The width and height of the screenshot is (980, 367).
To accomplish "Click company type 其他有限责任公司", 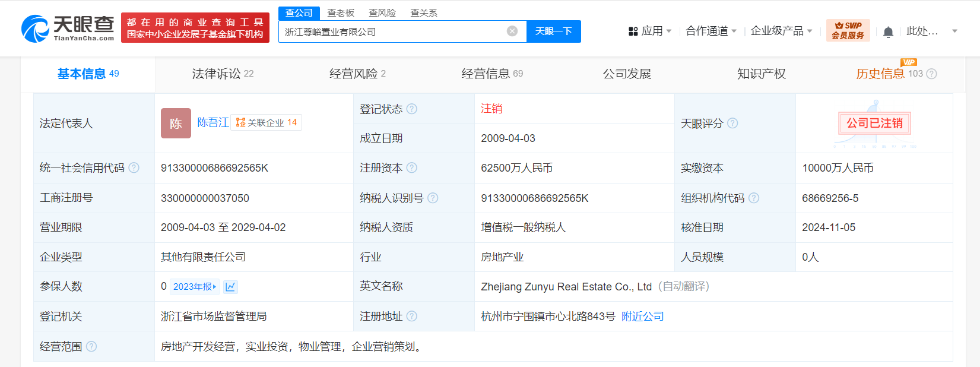I will [x=203, y=257].
